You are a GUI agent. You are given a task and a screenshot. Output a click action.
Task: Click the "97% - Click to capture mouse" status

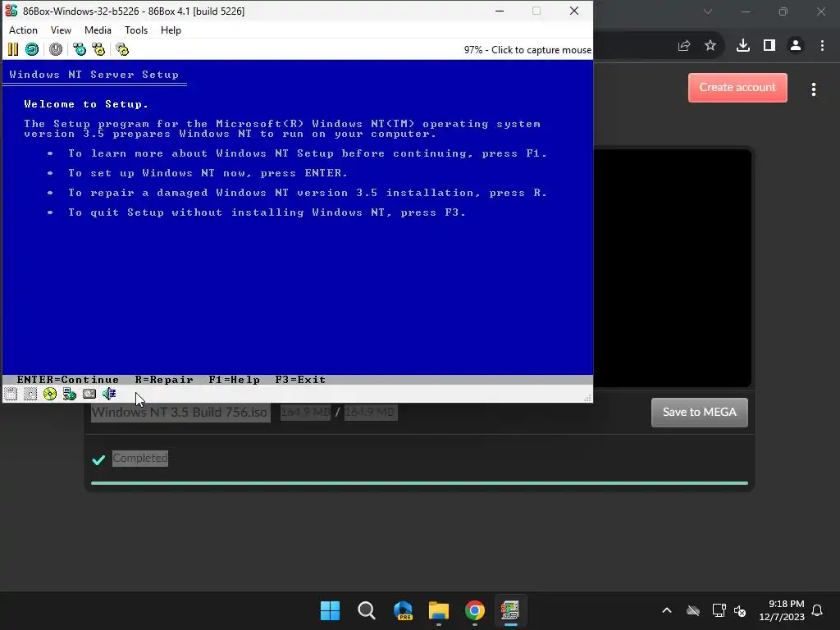coord(527,50)
